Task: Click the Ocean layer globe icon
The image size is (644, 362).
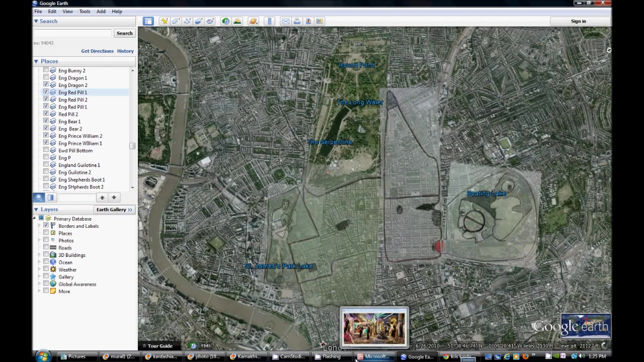Action: tap(53, 262)
